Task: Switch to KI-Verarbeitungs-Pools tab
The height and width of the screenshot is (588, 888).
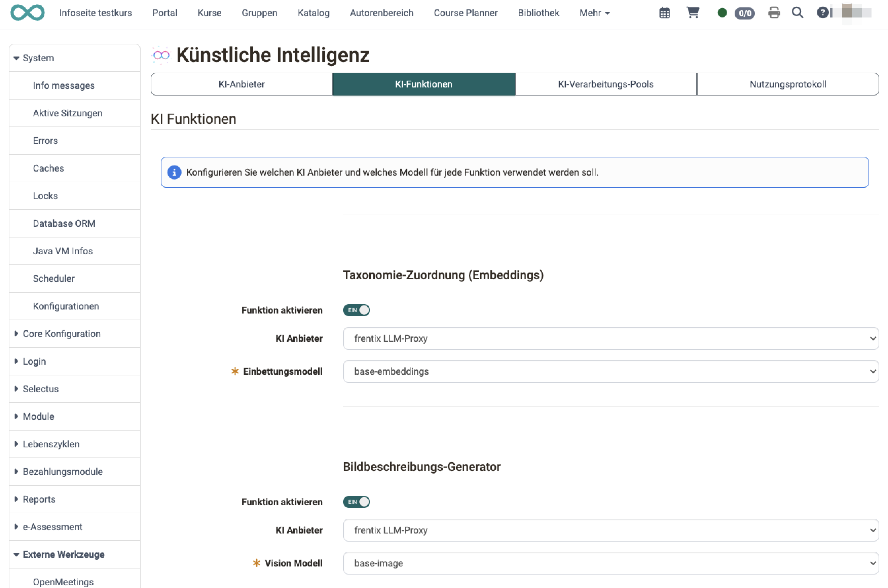Action: tap(606, 84)
